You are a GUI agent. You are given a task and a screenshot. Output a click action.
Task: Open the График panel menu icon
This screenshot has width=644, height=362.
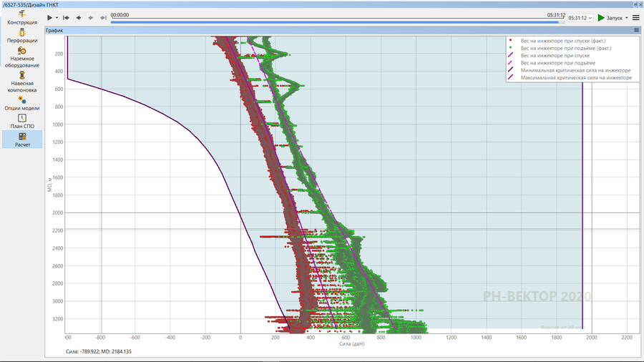tap(636, 31)
